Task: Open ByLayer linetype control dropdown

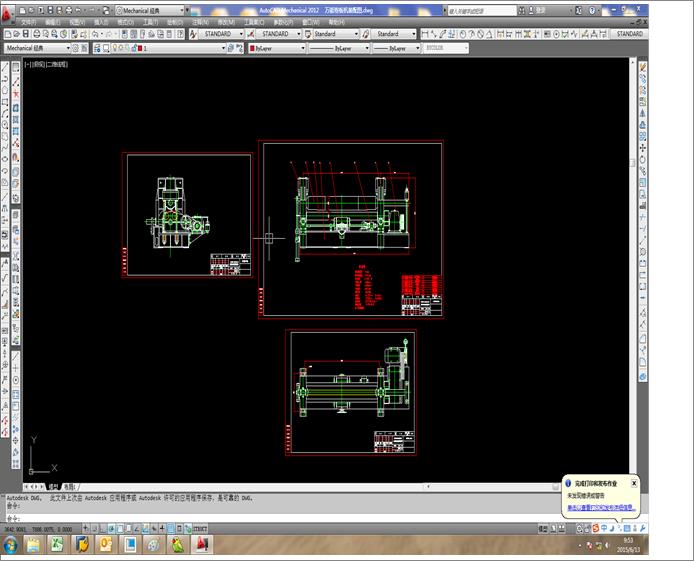Action: [366, 48]
